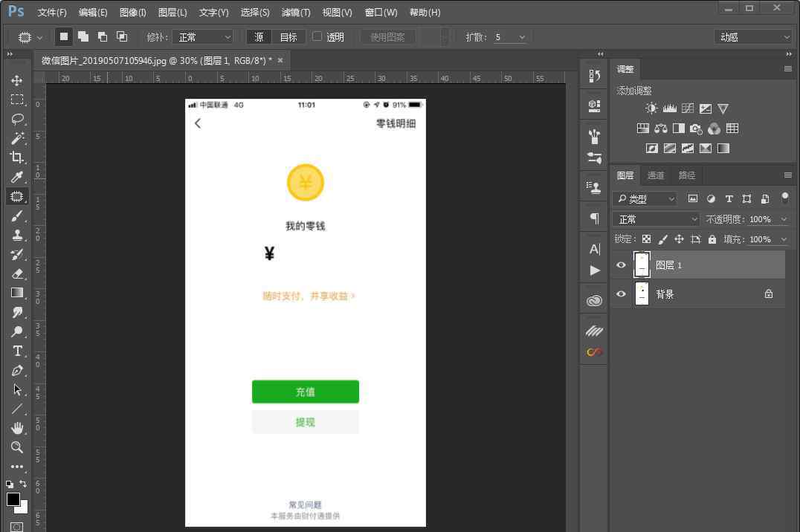The width and height of the screenshot is (800, 532).
Task: Enable the 透明 checkbox
Action: 317,36
